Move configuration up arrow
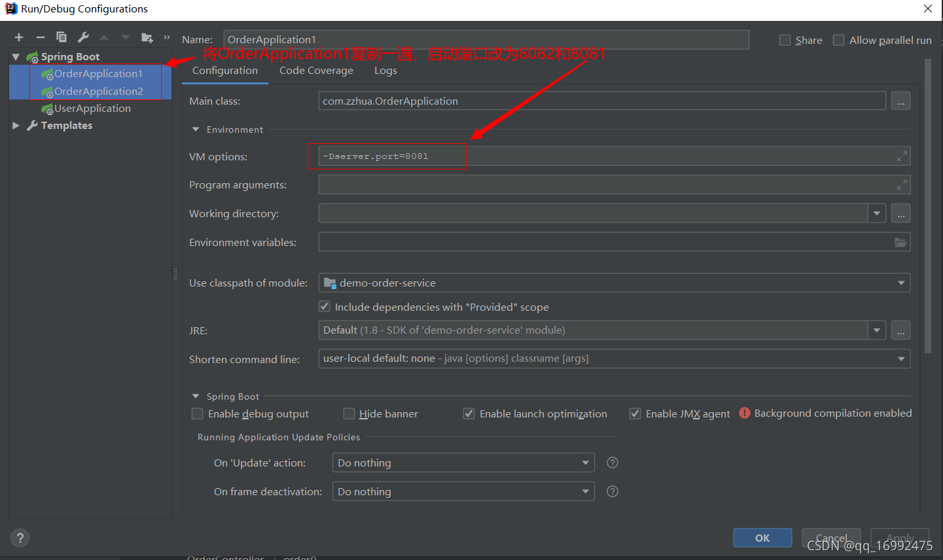The height and width of the screenshot is (560, 943). (104, 37)
